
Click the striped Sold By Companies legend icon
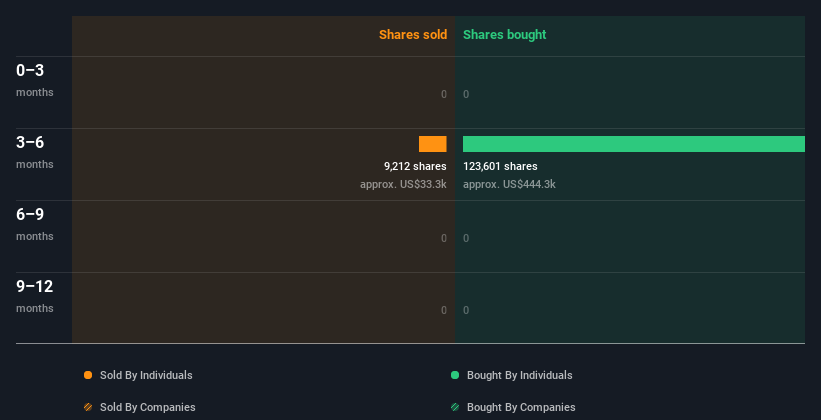click(88, 407)
